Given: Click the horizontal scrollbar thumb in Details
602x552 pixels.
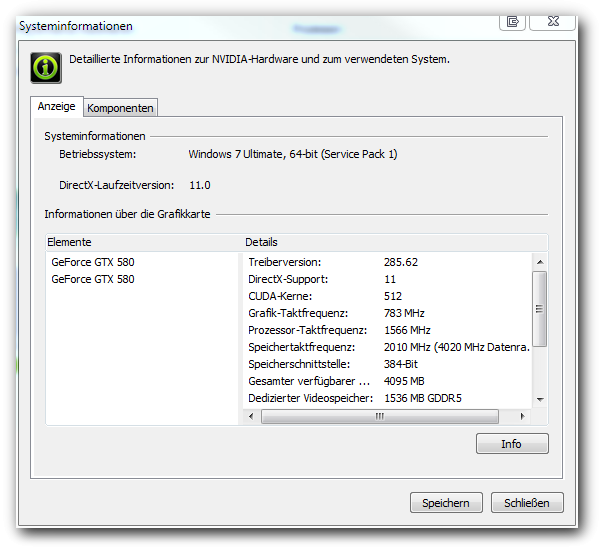Looking at the screenshot, I should pos(380,416).
